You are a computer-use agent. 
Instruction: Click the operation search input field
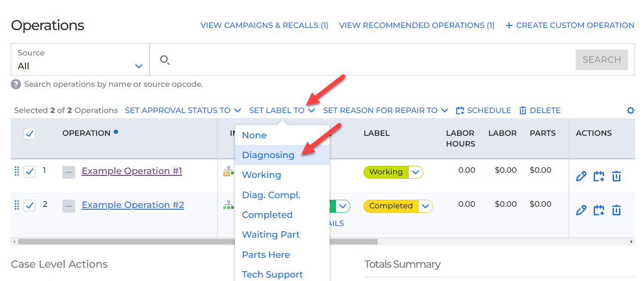pyautogui.click(x=369, y=60)
